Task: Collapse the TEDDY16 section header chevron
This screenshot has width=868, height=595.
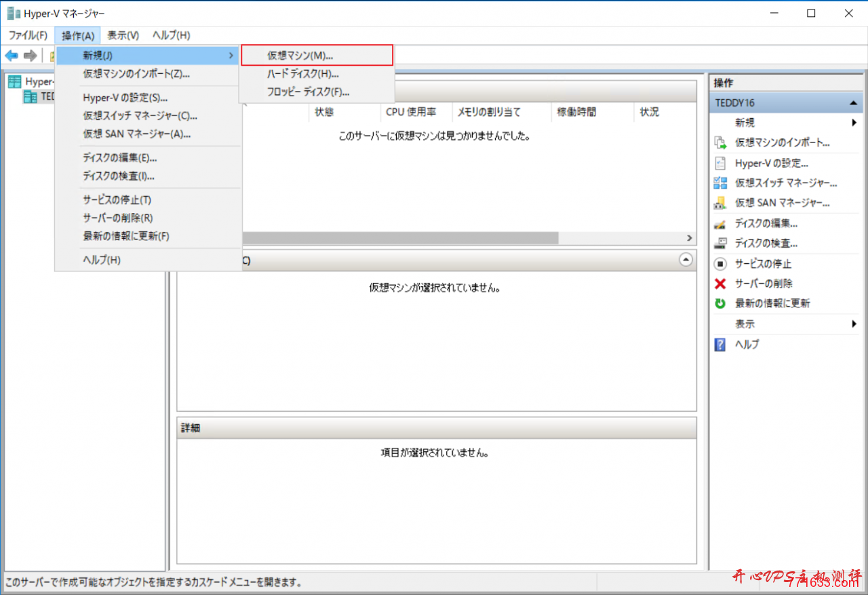Action: pyautogui.click(x=853, y=102)
